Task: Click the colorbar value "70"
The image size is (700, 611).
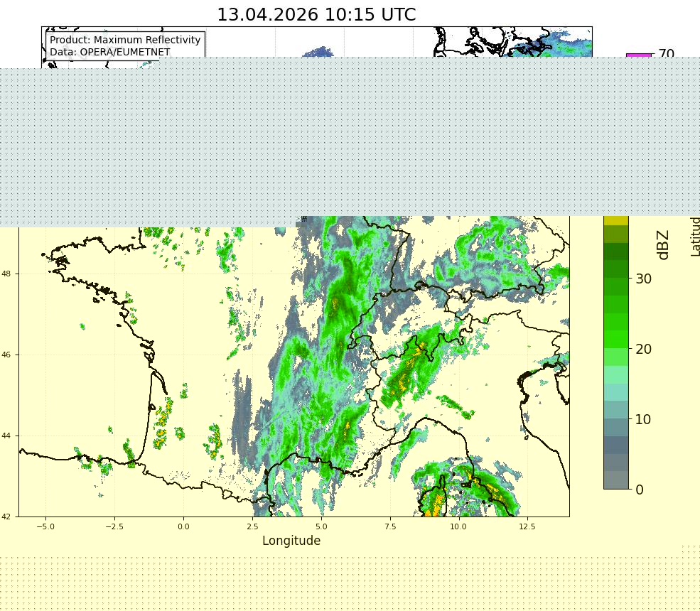Action: tap(666, 53)
